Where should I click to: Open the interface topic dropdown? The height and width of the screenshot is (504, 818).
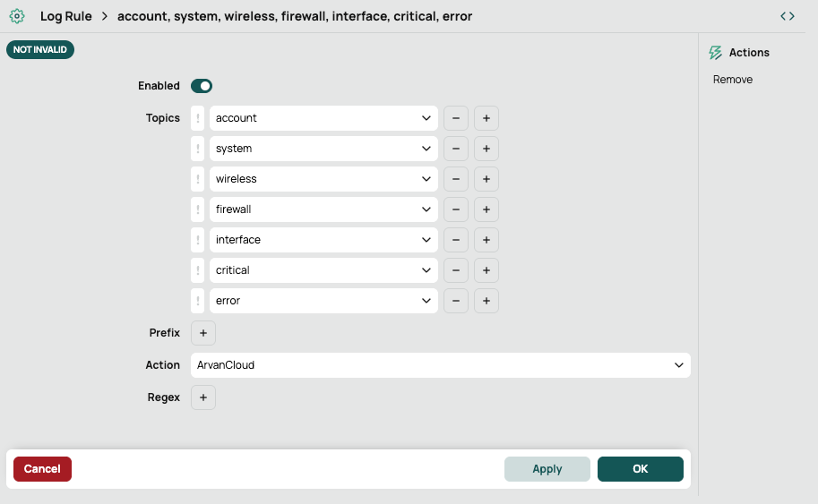pyautogui.click(x=323, y=240)
